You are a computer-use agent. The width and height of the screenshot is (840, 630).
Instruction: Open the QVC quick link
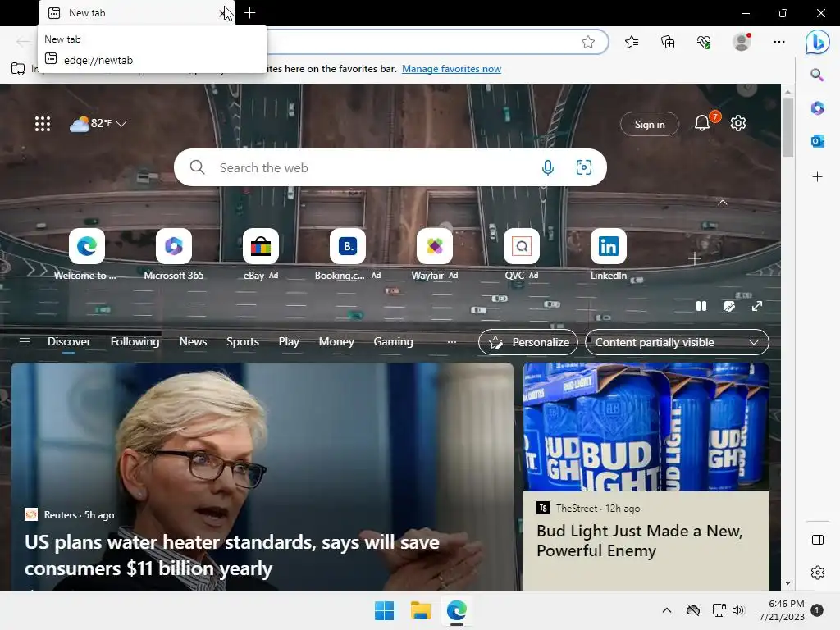521,254
